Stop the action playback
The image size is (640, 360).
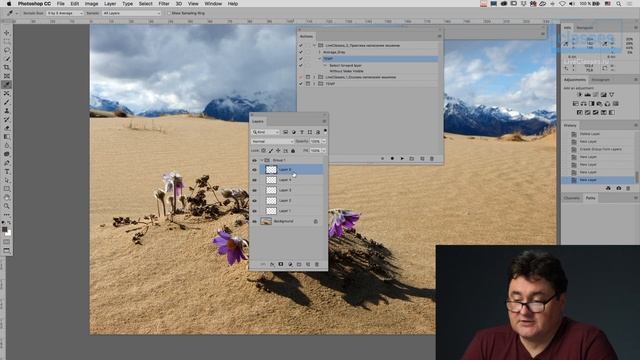coord(382,158)
